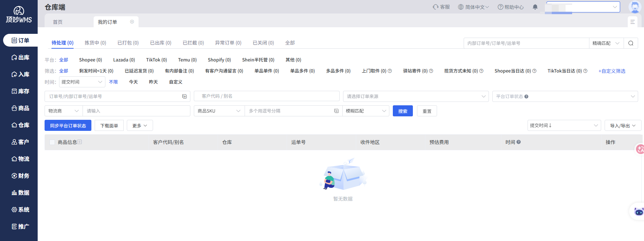The image size is (644, 241).
Task: Open the 模糊匹配 dropdown
Action: (366, 111)
